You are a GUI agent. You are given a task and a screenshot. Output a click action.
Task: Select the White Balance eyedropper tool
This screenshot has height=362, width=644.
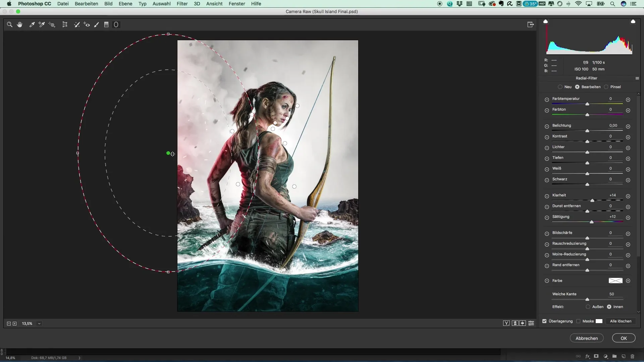(x=32, y=24)
